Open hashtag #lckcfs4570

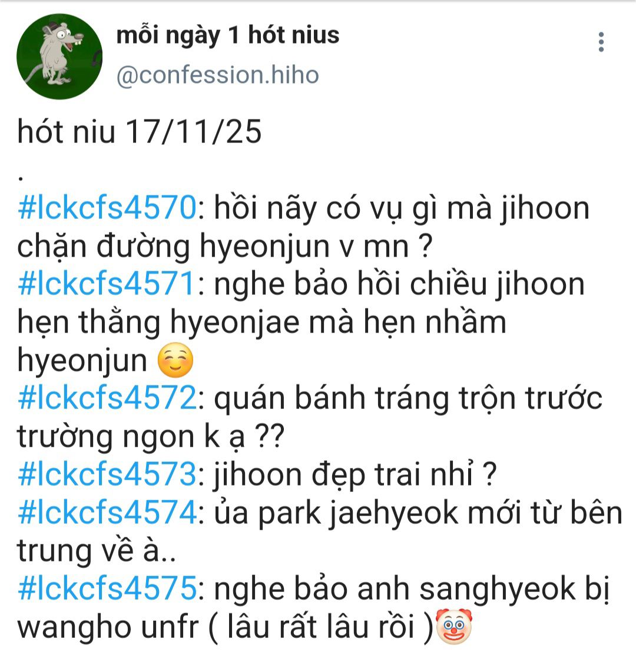pyautogui.click(x=107, y=209)
